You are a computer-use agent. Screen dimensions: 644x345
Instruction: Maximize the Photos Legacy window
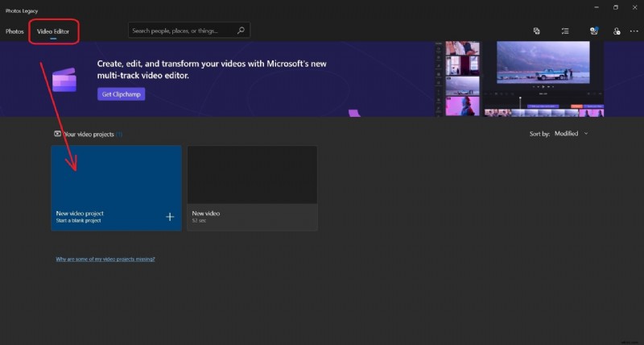[x=616, y=7]
